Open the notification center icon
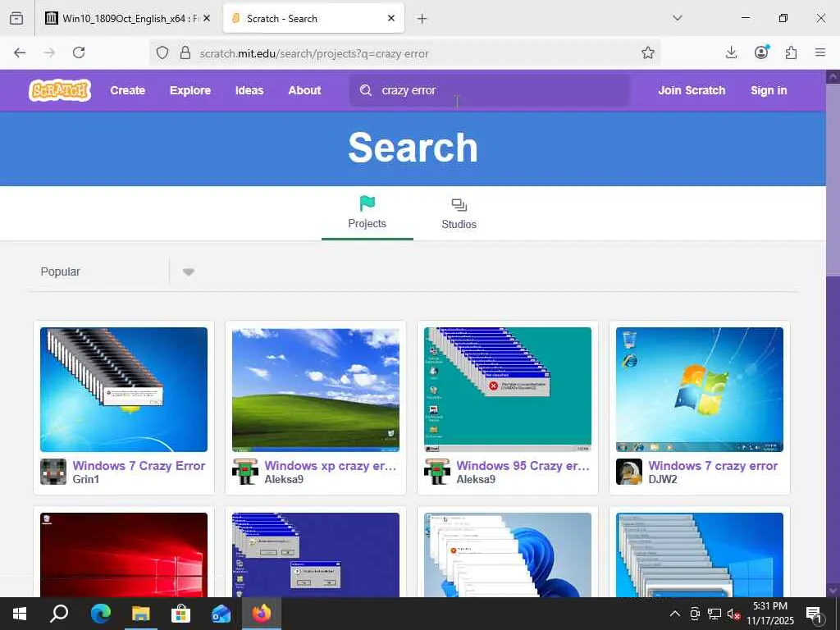Image resolution: width=840 pixels, height=630 pixels. 815,614
